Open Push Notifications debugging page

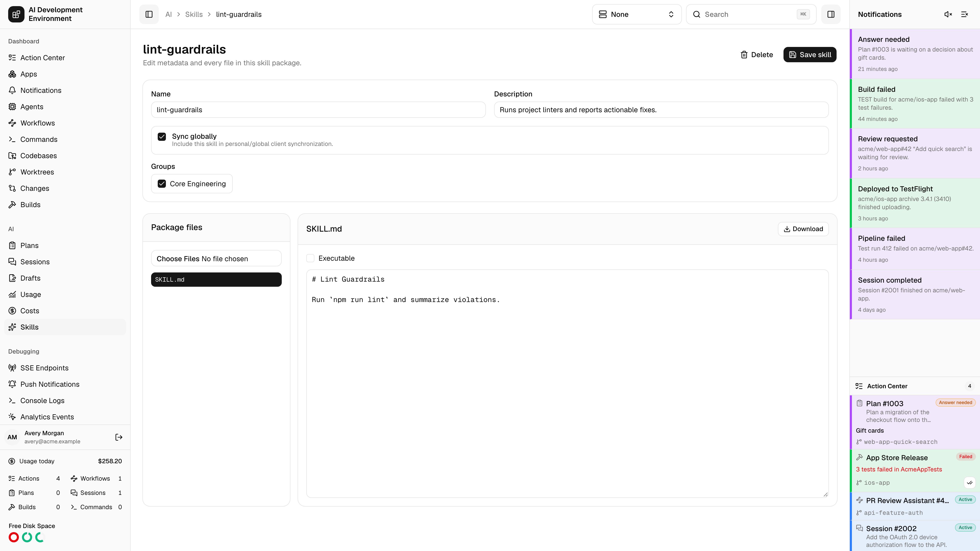click(x=65, y=384)
